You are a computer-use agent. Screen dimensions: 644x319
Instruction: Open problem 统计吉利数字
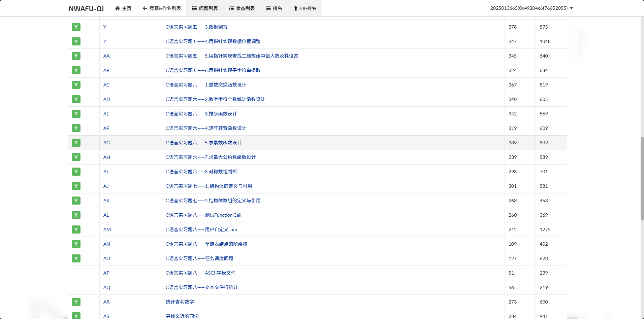tap(180, 302)
